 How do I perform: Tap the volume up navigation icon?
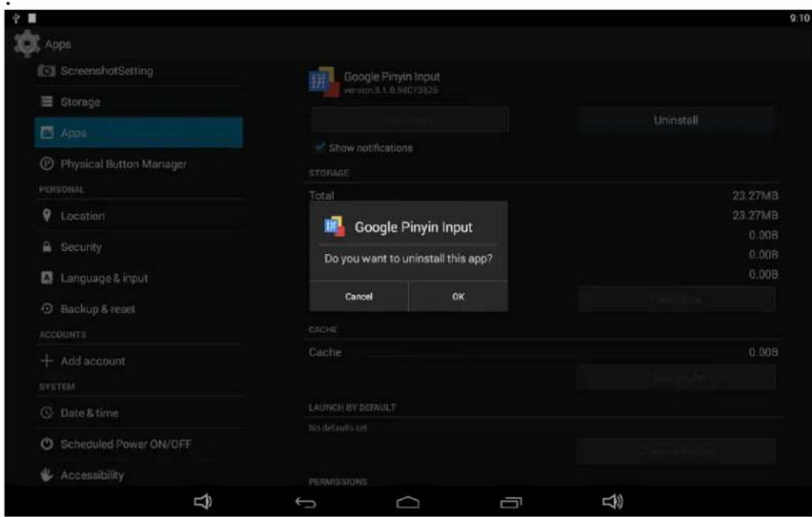(612, 502)
